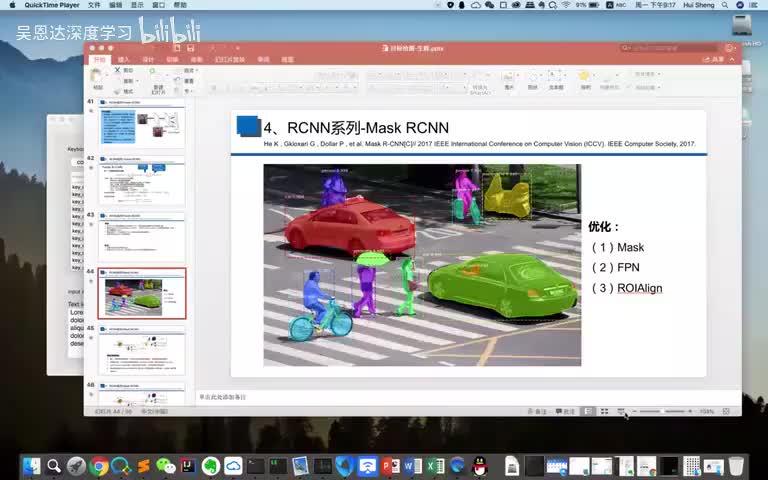
Task: Switch to the 切换 (Transitions) ribbon tab
Action: click(172, 59)
